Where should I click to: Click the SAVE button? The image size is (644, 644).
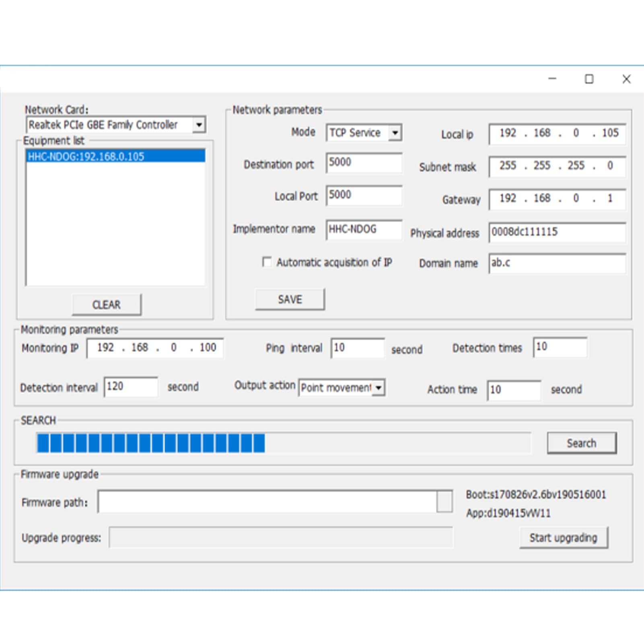(x=290, y=299)
